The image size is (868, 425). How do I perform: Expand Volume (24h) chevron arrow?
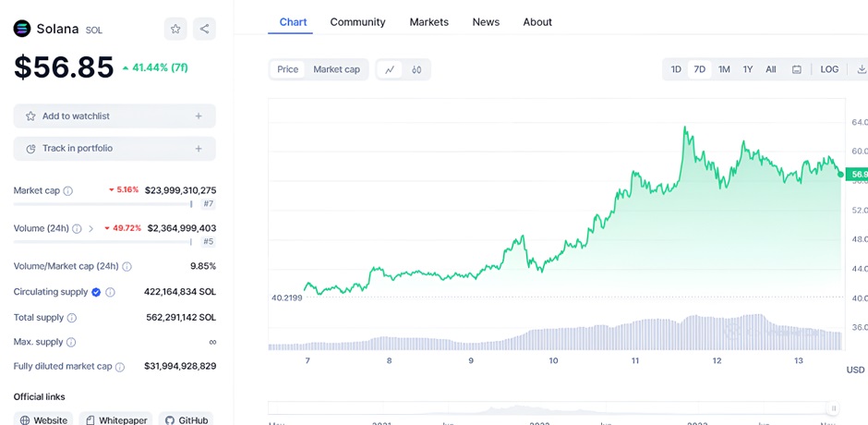coord(90,228)
